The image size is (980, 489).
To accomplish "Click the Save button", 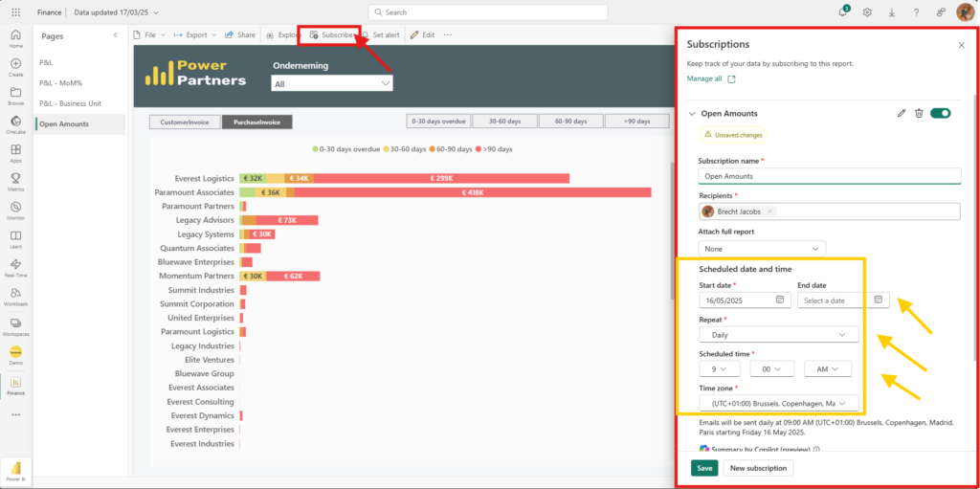I will (x=704, y=468).
